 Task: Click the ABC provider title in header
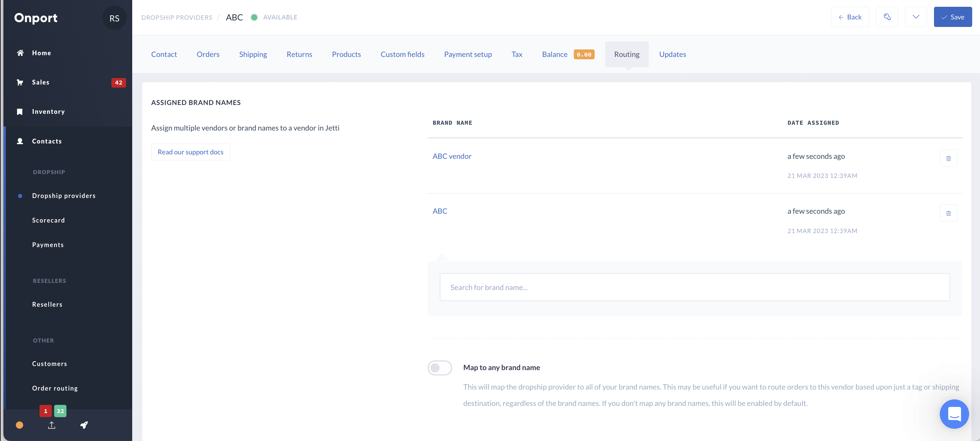coord(234,17)
